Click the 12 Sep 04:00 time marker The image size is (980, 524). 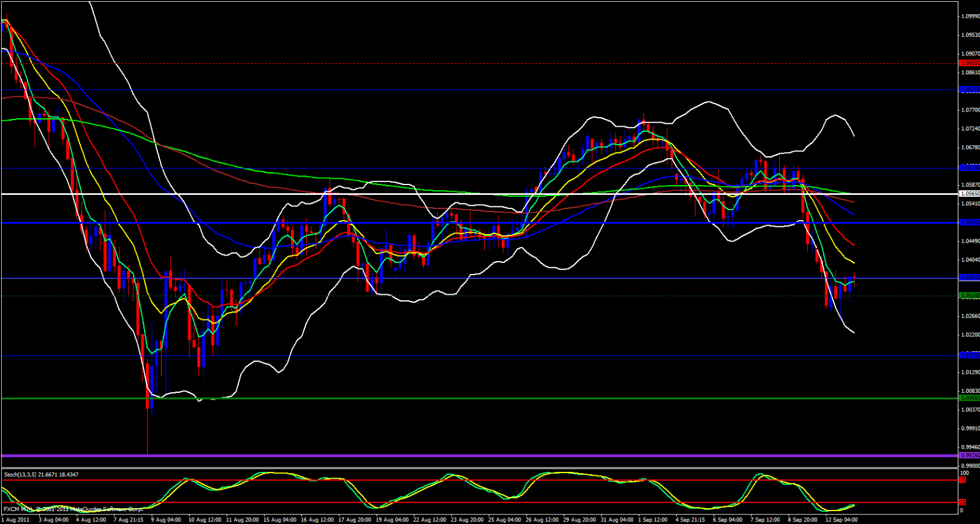(x=841, y=520)
